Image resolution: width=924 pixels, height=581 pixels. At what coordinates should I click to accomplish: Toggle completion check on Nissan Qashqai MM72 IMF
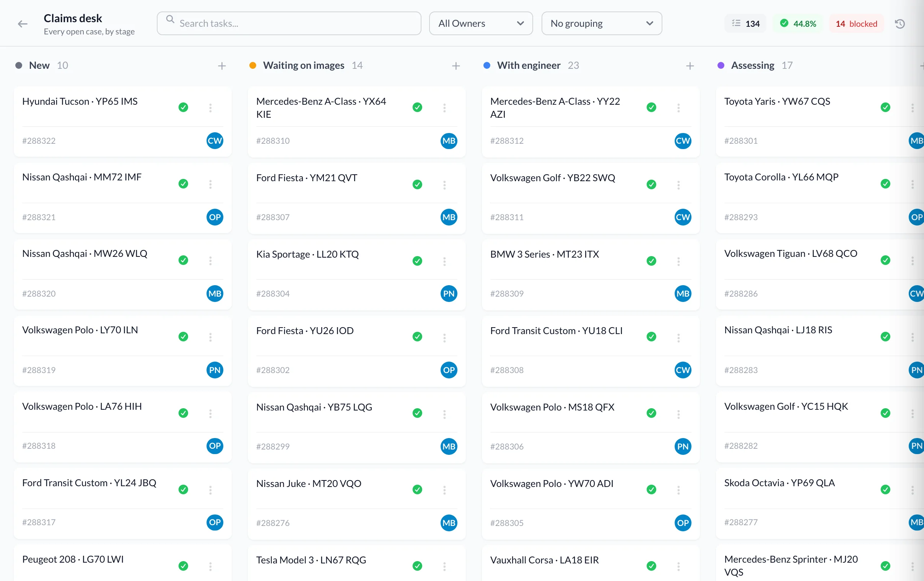coord(184,184)
